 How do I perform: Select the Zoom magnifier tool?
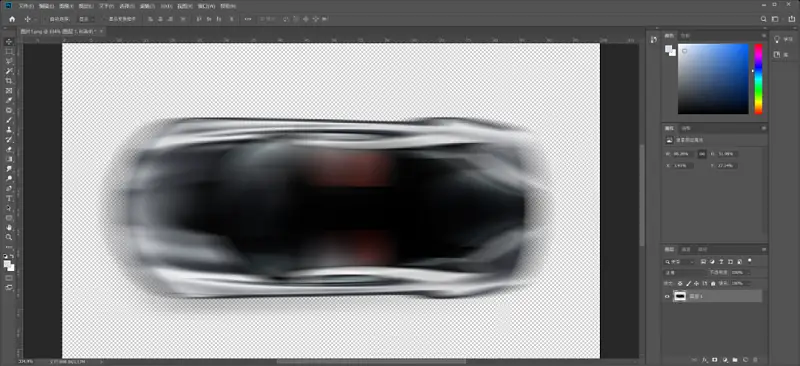(x=9, y=237)
